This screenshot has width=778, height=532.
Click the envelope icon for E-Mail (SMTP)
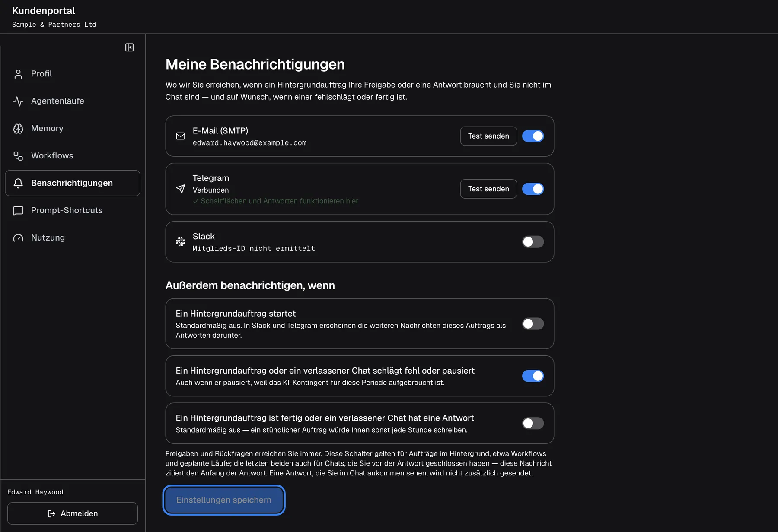(x=181, y=136)
